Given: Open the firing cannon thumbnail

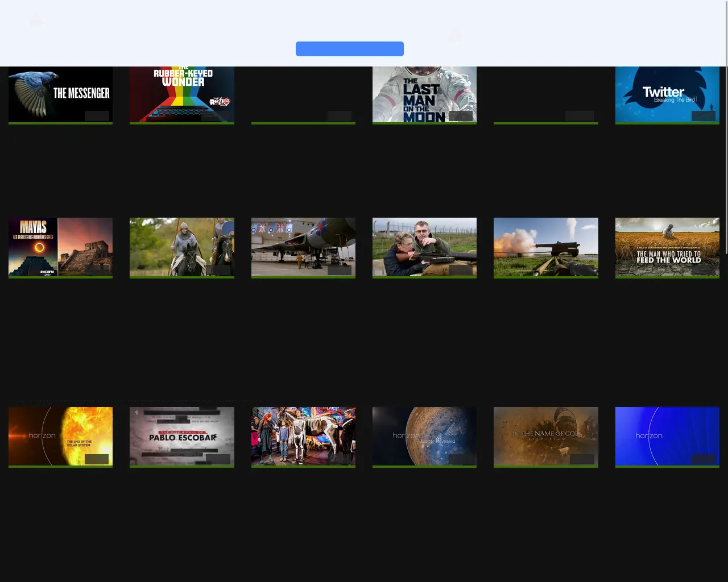Looking at the screenshot, I should pyautogui.click(x=545, y=247).
